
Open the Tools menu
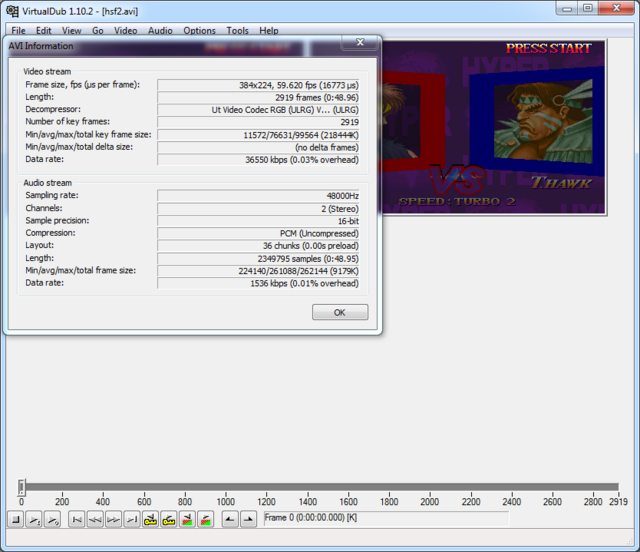tap(238, 31)
